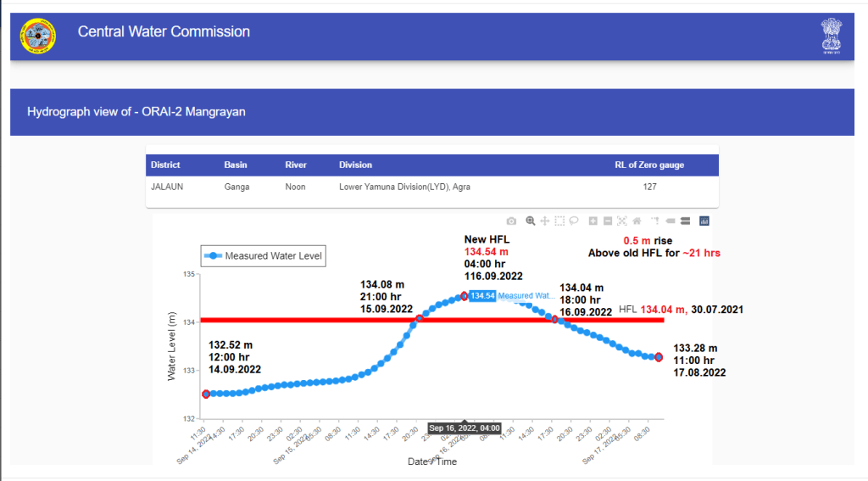Select the Pan tool in chart toolbar
Image resolution: width=868 pixels, height=481 pixels.
click(545, 221)
